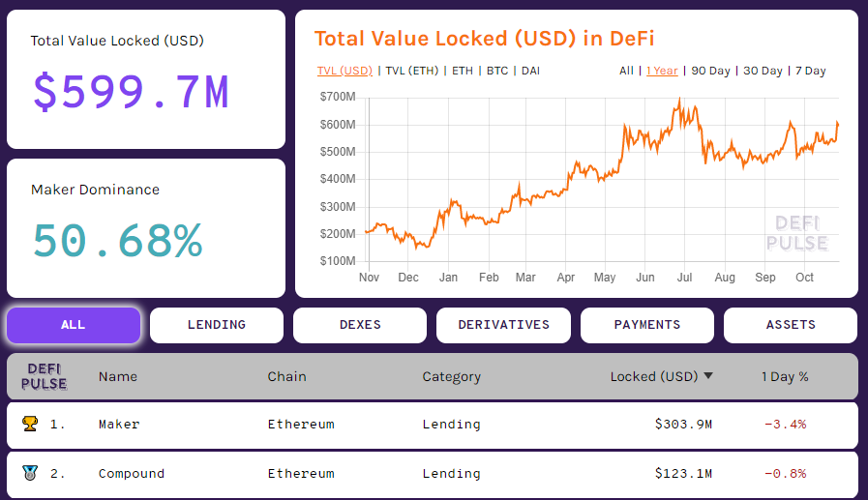Image resolution: width=868 pixels, height=500 pixels.
Task: Click the DeFi Pulse watermark on the chart
Action: pyautogui.click(x=797, y=232)
